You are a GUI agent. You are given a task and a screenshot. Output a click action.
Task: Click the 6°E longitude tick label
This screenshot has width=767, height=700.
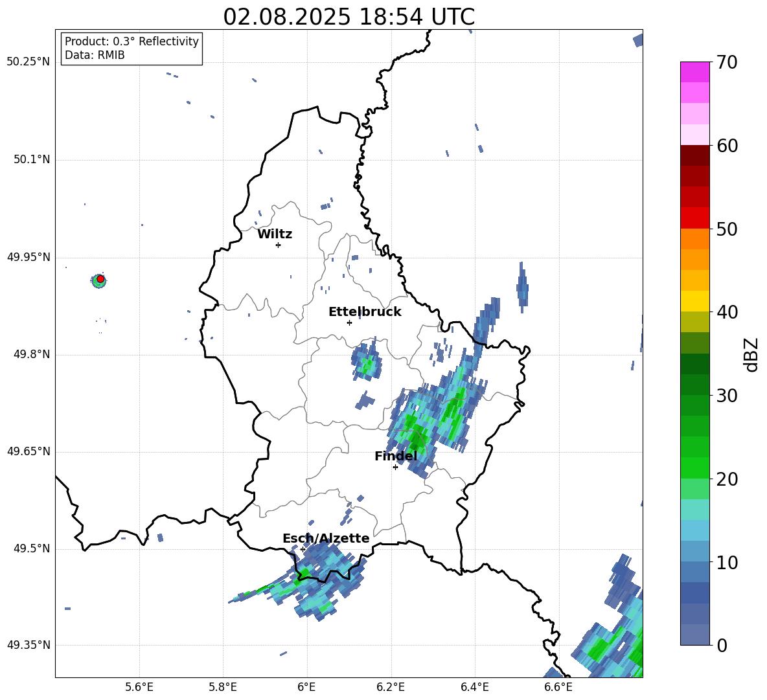click(x=306, y=687)
